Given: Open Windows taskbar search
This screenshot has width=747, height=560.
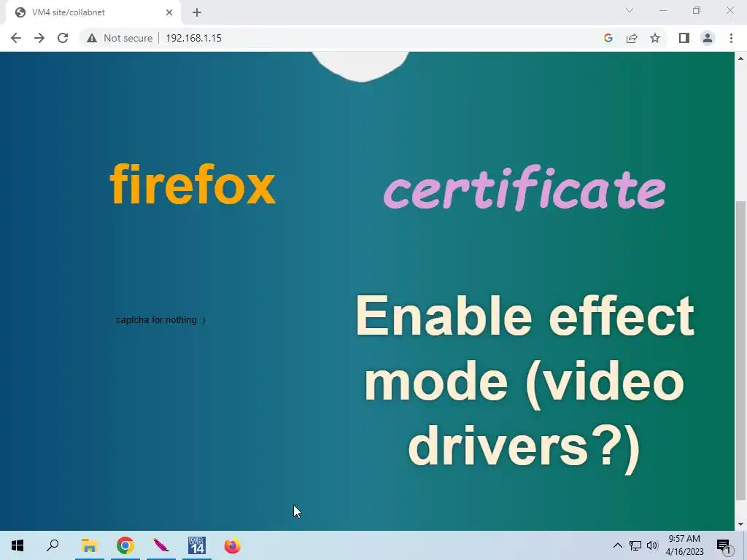Looking at the screenshot, I should pyautogui.click(x=53, y=545).
